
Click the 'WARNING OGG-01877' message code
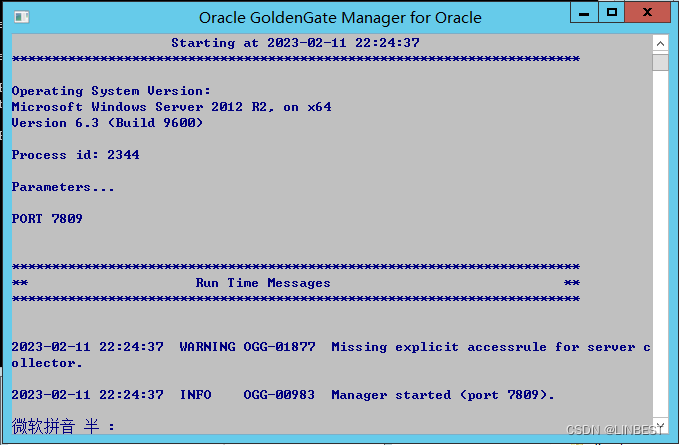pos(248,347)
